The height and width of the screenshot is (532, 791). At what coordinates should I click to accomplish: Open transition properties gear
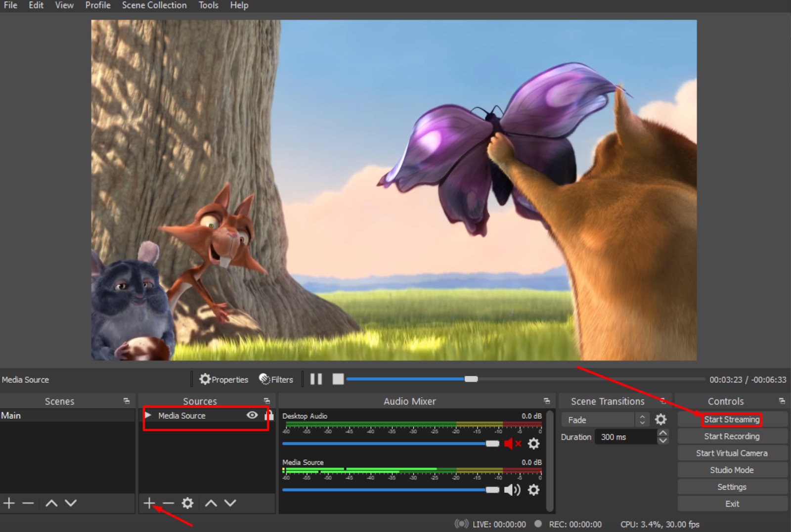(660, 420)
